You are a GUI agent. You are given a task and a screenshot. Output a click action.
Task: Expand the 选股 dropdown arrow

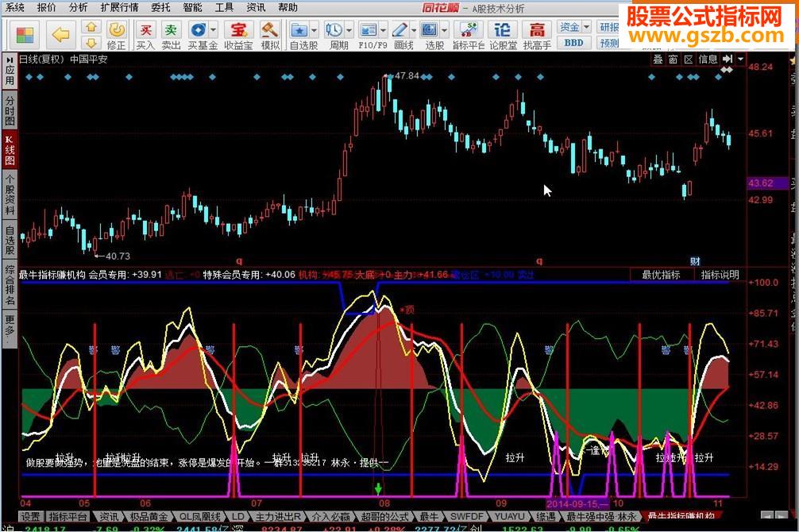(x=444, y=30)
